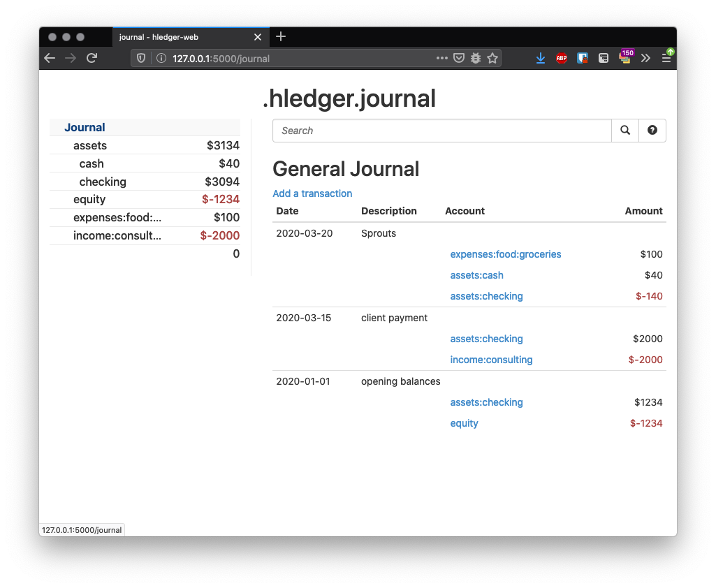Click the tracking protection shield icon
The image size is (716, 588).
[141, 58]
